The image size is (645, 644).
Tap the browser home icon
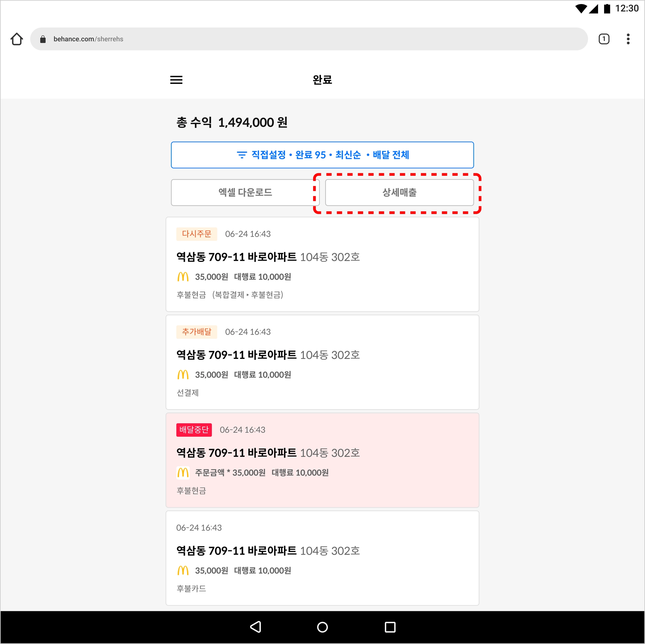[17, 39]
